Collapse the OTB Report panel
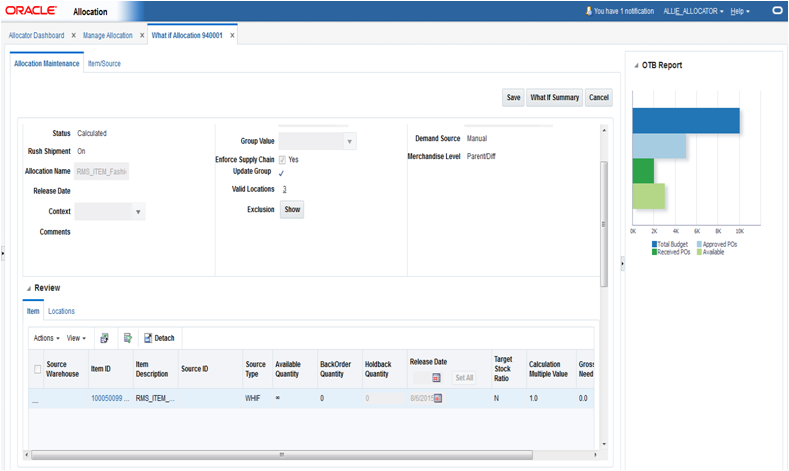Image resolution: width=789 pixels, height=471 pixels. pyautogui.click(x=636, y=66)
